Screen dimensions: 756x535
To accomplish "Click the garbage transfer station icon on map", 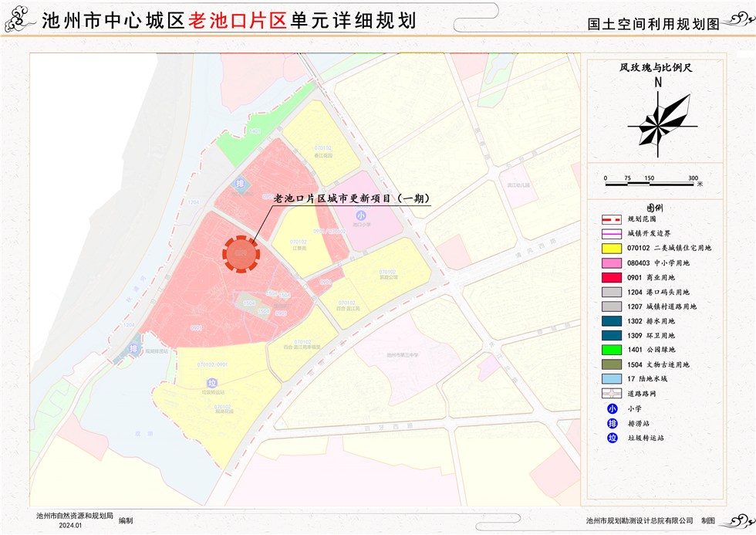I will [x=211, y=383].
